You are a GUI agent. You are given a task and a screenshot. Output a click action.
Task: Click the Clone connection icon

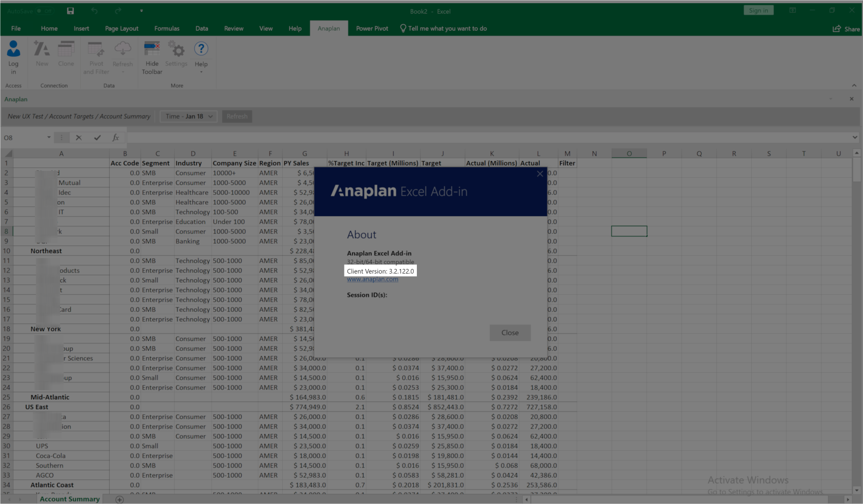66,49
